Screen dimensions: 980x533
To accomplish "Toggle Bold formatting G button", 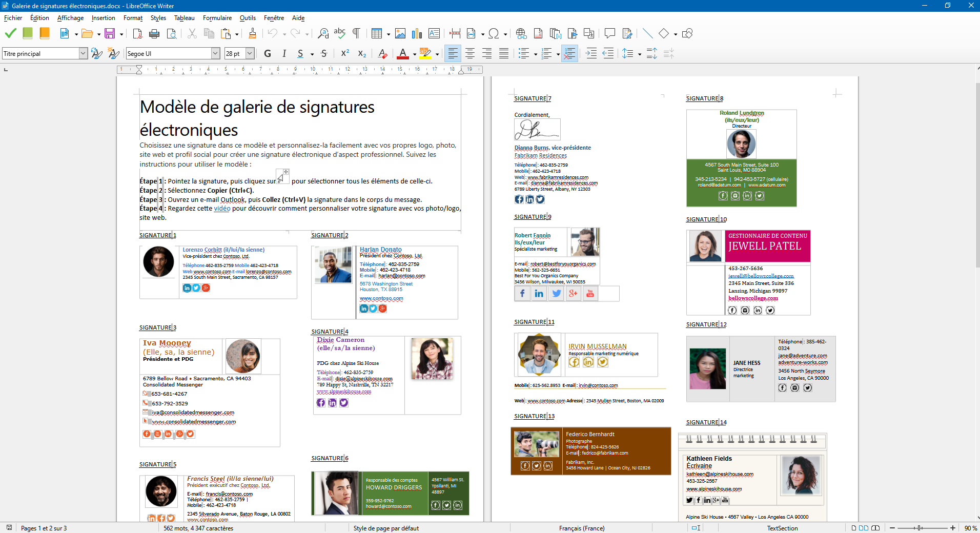I will pos(268,53).
